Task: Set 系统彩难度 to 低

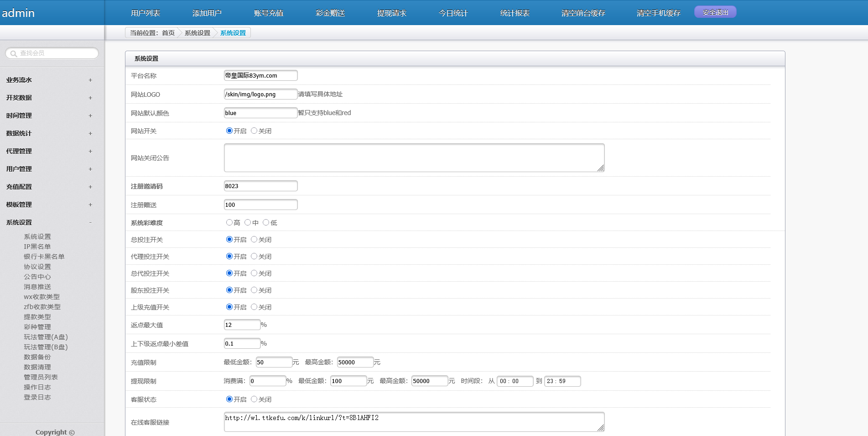Action: (x=266, y=222)
